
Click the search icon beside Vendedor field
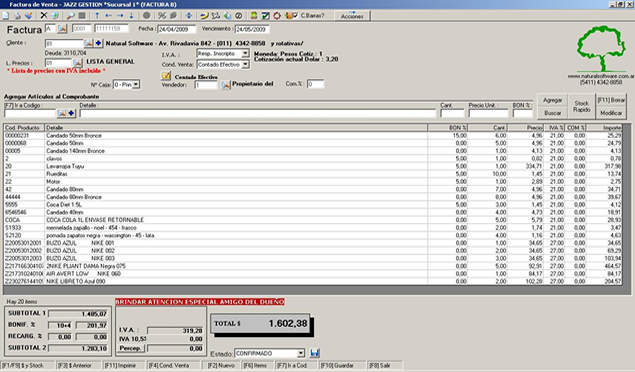pos(226,85)
